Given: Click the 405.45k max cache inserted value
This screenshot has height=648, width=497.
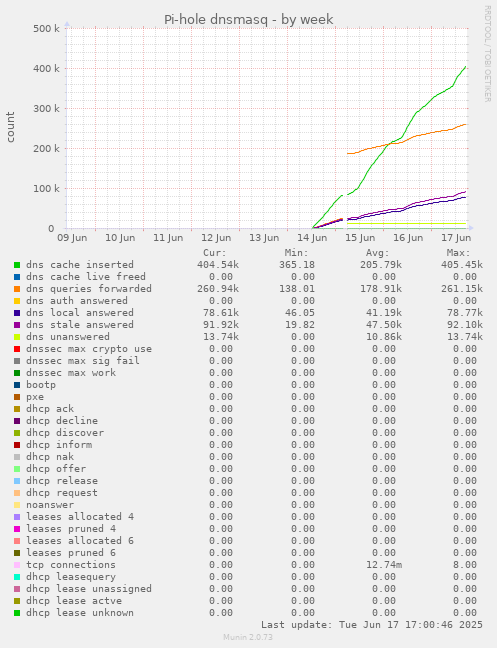Looking at the screenshot, I should coord(461,264).
